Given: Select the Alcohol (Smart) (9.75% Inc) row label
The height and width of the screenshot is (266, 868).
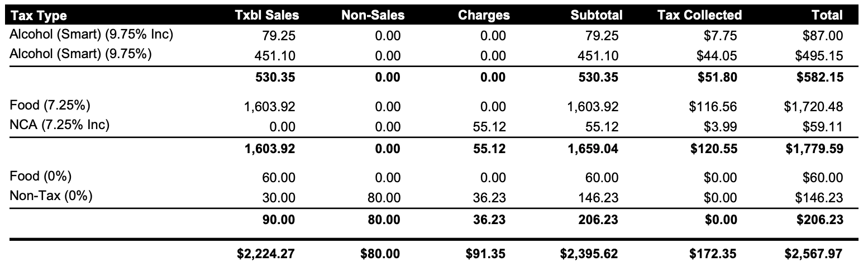Looking at the screenshot, I should pos(92,35).
